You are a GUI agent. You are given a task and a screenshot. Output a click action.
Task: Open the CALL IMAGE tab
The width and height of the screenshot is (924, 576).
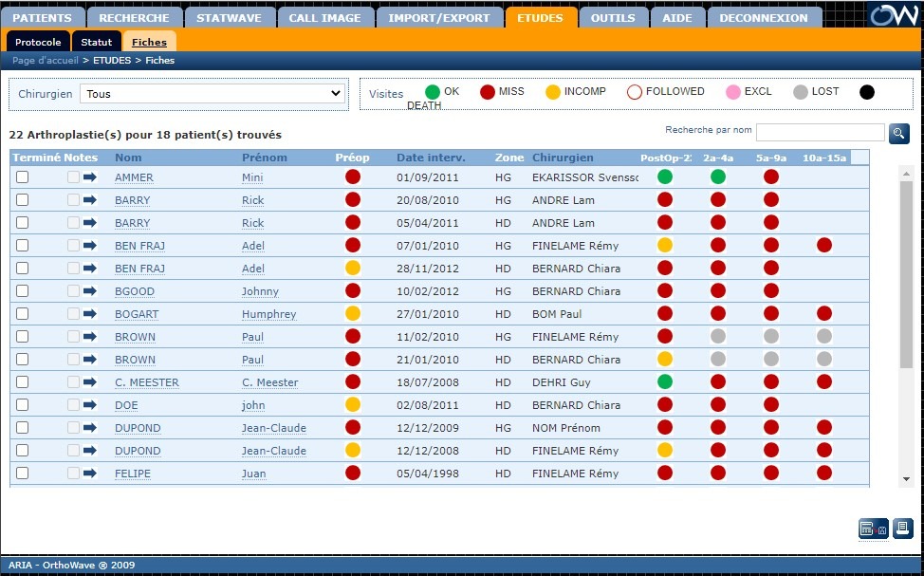[x=324, y=18]
